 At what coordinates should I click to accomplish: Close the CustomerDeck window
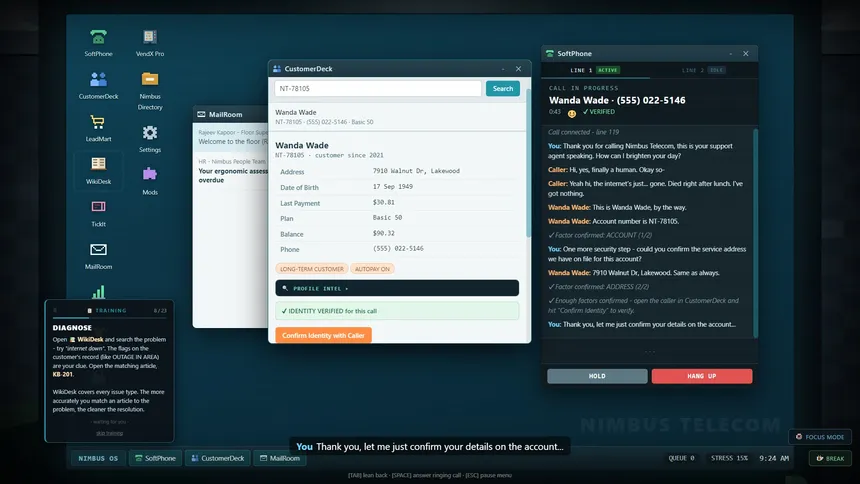pos(518,69)
